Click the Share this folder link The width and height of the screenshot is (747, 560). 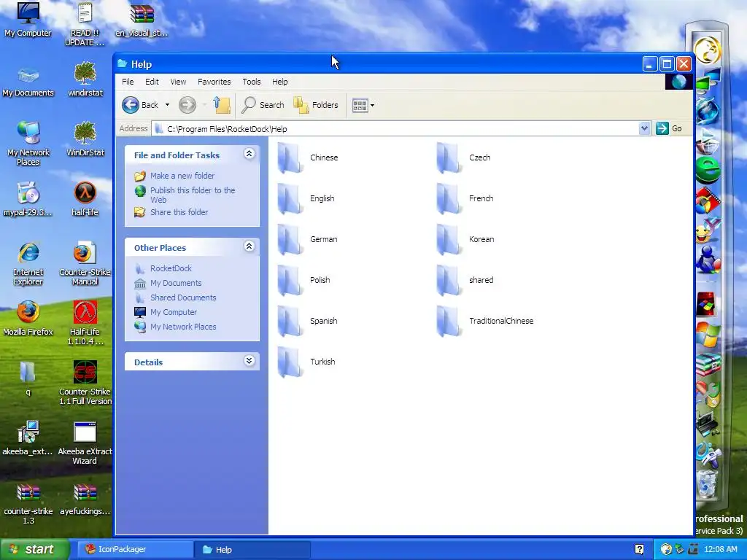pos(179,212)
